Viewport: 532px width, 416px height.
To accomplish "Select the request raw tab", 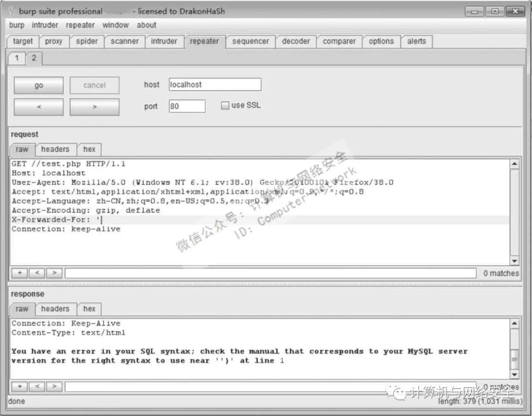I will point(22,149).
